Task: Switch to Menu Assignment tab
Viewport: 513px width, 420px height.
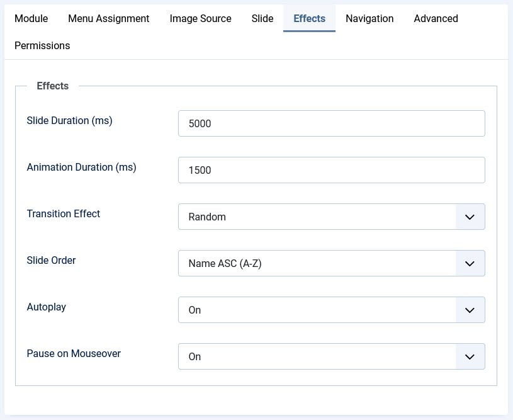Action: (x=109, y=18)
